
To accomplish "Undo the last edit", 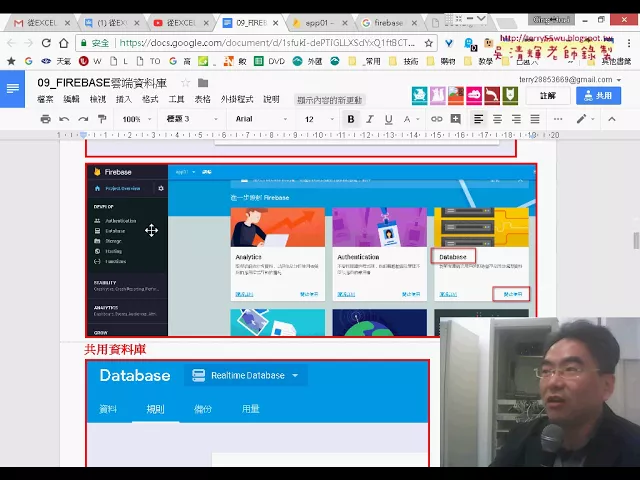I will point(64,119).
